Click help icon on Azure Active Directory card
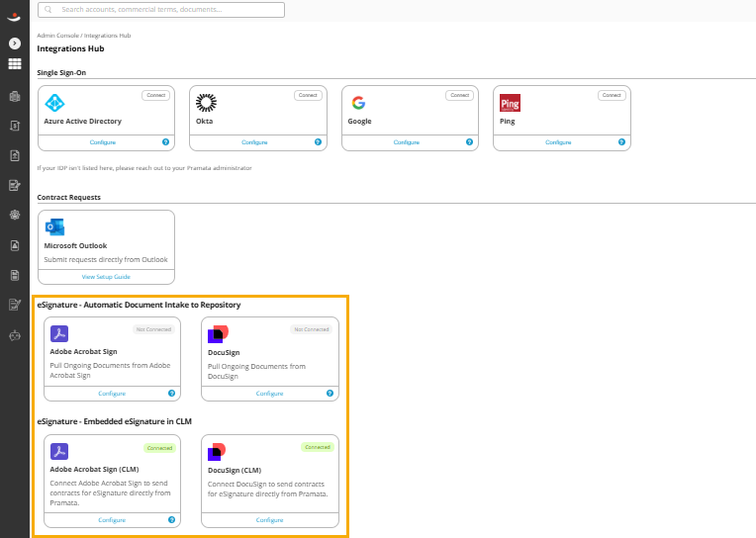Screen dimensions: 756x538 click(166, 141)
